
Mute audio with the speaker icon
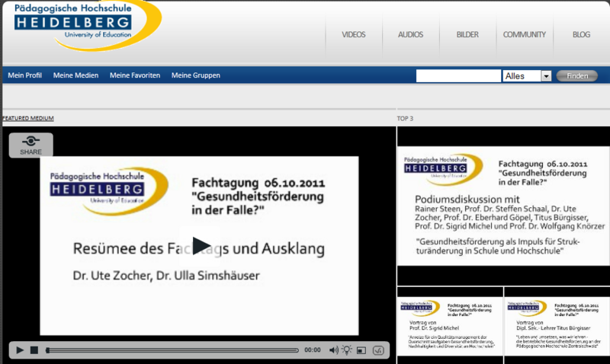tap(333, 350)
